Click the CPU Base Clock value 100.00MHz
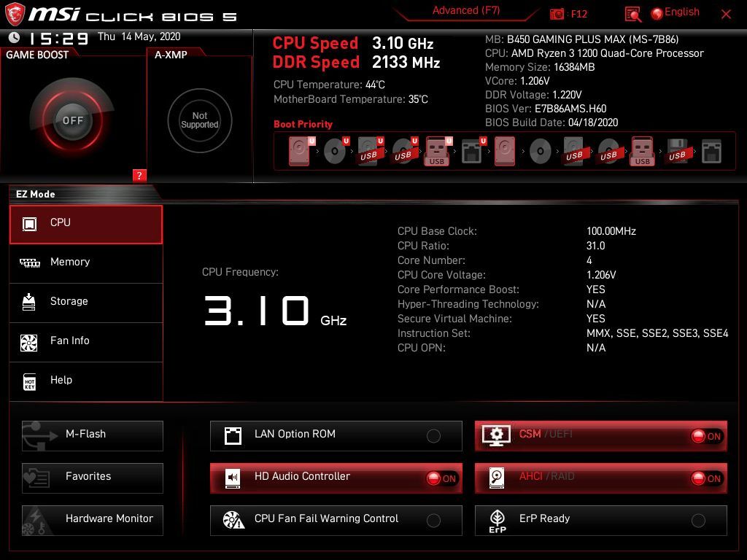 tap(611, 231)
